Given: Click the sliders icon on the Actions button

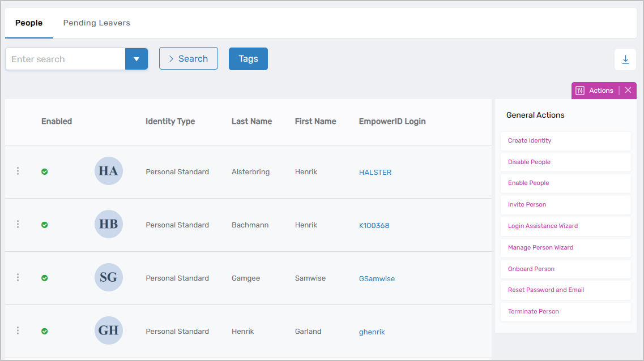Looking at the screenshot, I should (x=579, y=90).
